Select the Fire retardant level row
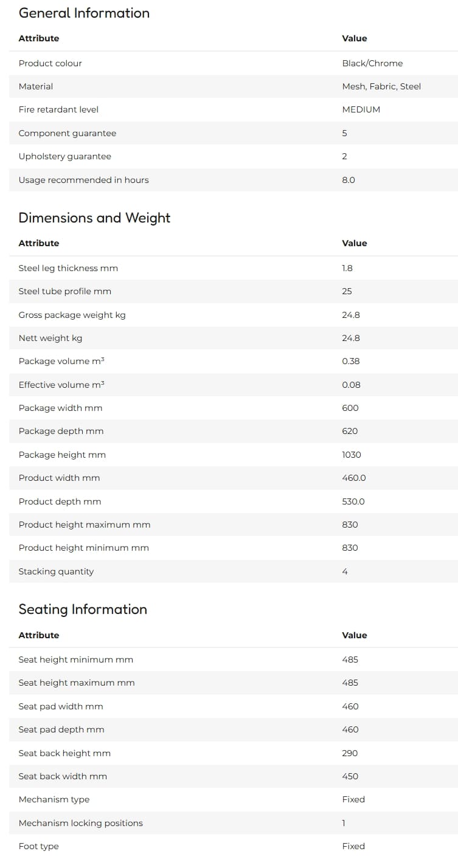 tap(234, 110)
